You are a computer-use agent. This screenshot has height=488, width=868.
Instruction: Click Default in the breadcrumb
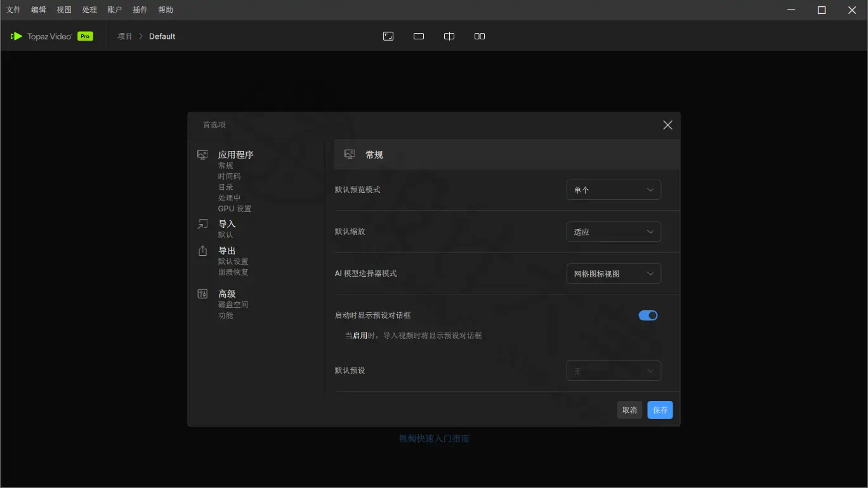(162, 36)
